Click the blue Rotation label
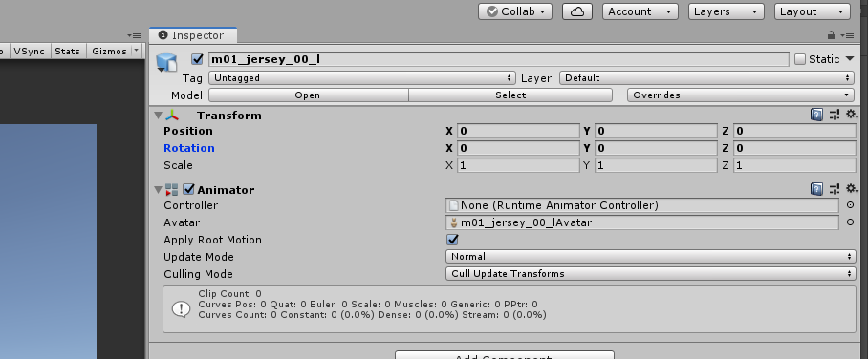868x359 pixels. pyautogui.click(x=188, y=148)
